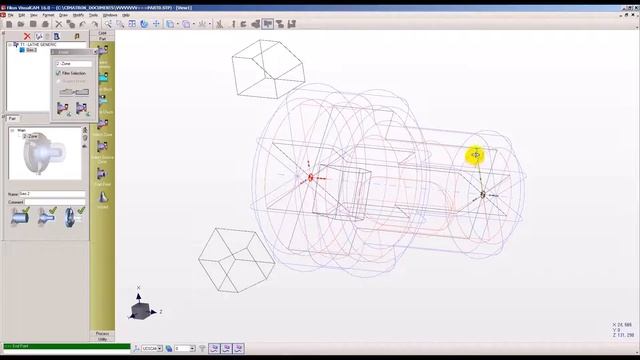Click the top icon in olive sidebar

pos(102,50)
